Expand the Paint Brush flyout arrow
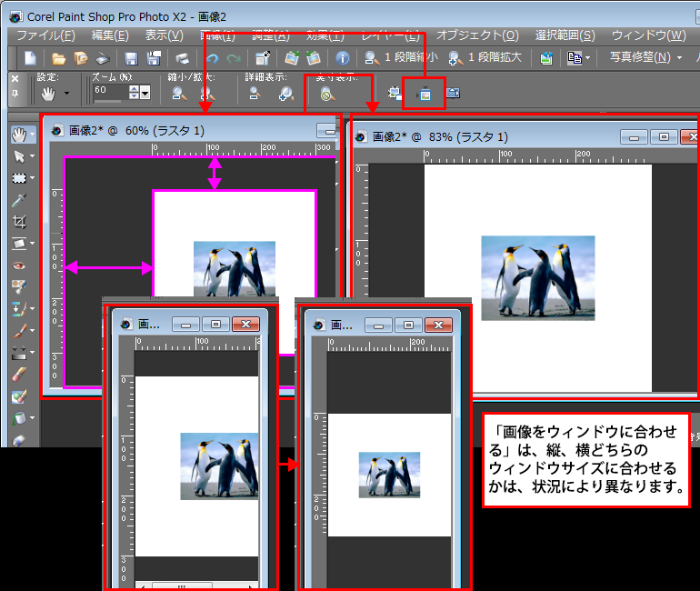This screenshot has height=591, width=700. point(32,330)
